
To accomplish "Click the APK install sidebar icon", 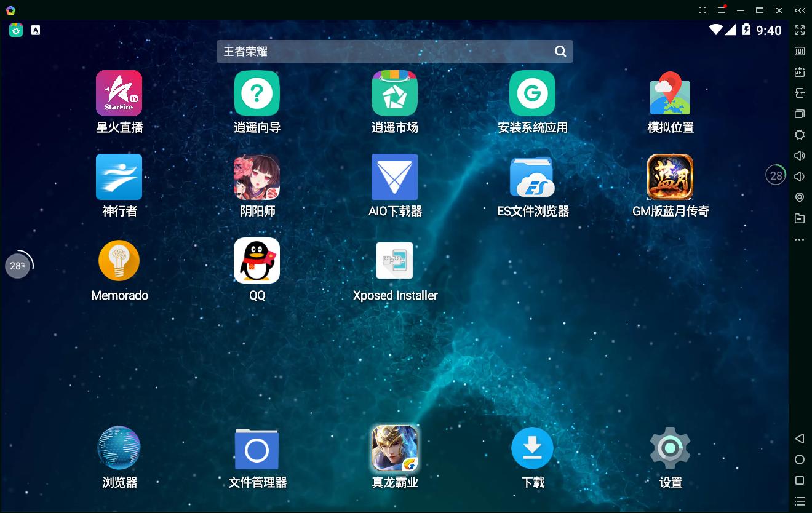I will click(x=800, y=72).
